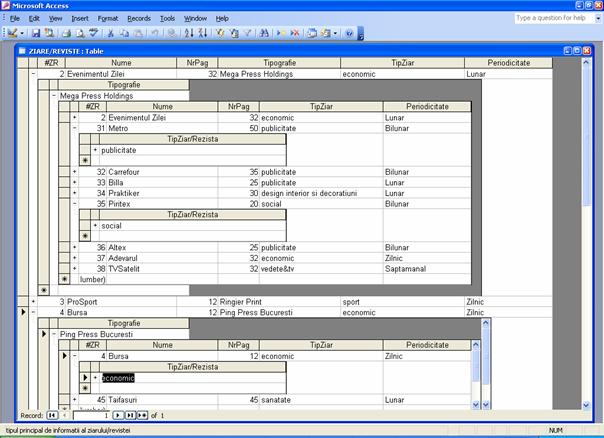Click the Help question mark icon
The height and width of the screenshot is (438, 604).
click(349, 33)
